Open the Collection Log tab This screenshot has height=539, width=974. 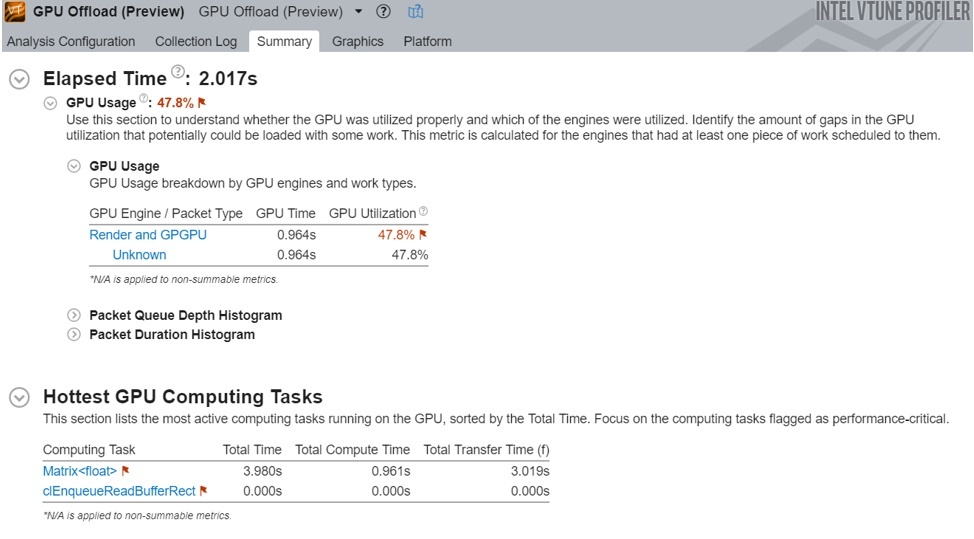point(196,41)
